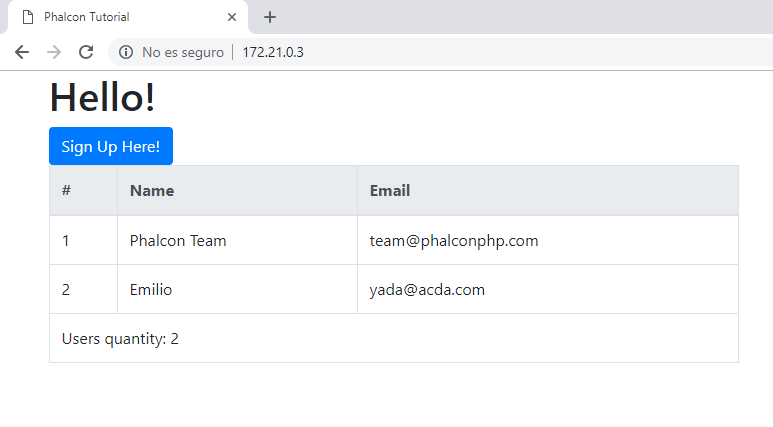Viewport: 773px width, 427px height.
Task: Click the team@phalconphp.com email cell
Action: pos(454,241)
